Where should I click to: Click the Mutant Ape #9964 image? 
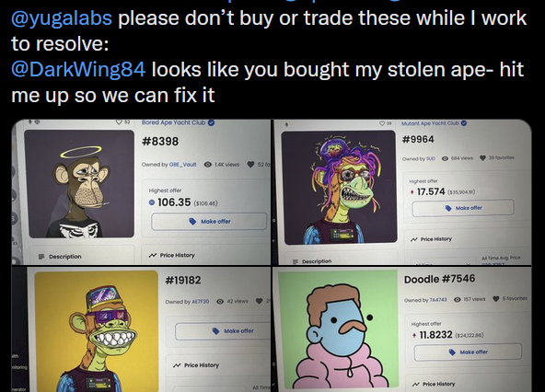[339, 187]
